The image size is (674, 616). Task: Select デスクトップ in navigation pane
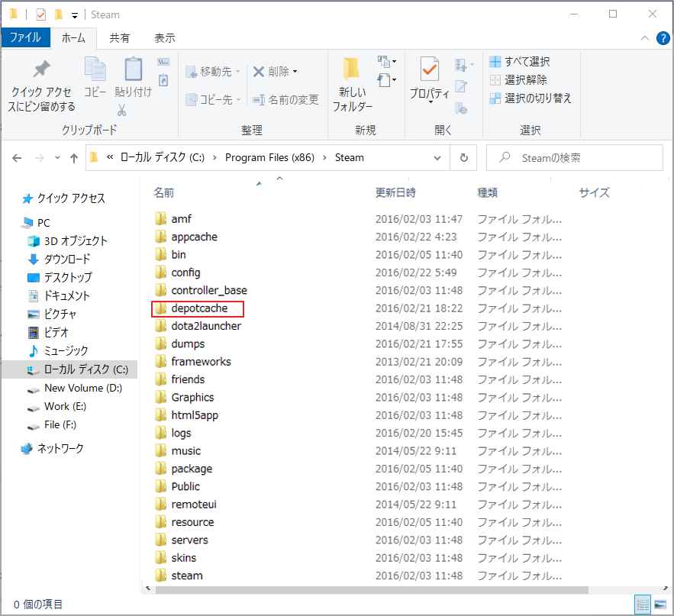(x=60, y=277)
